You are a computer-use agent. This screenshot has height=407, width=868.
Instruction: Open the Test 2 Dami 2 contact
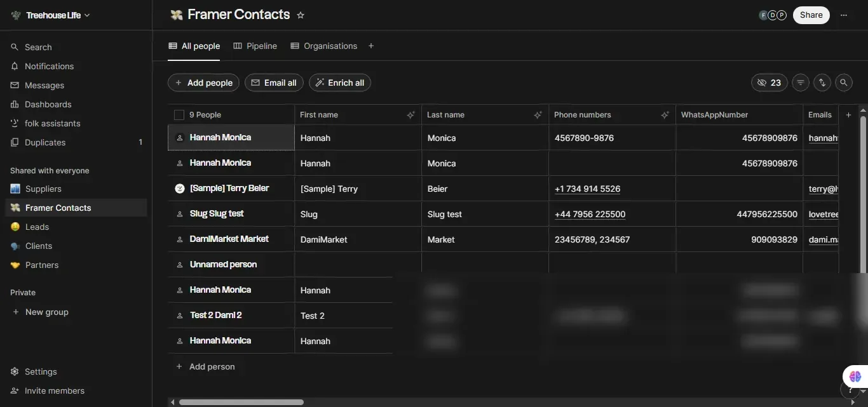215,315
